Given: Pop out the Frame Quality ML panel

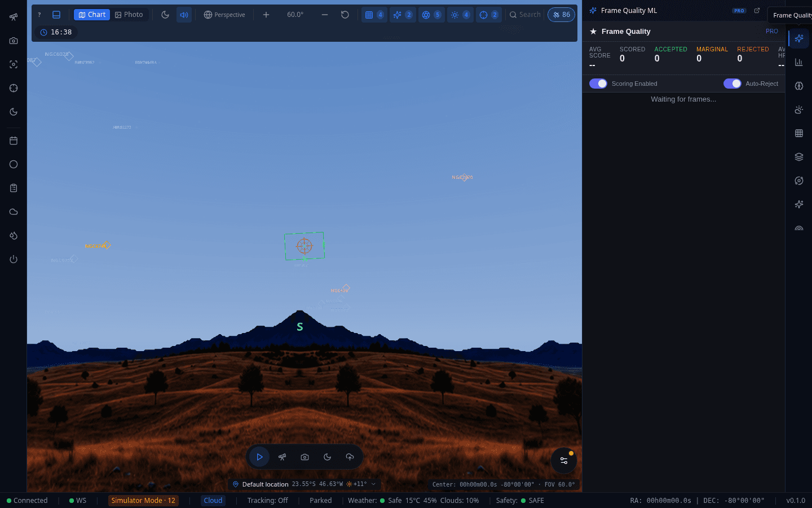Looking at the screenshot, I should 757,11.
